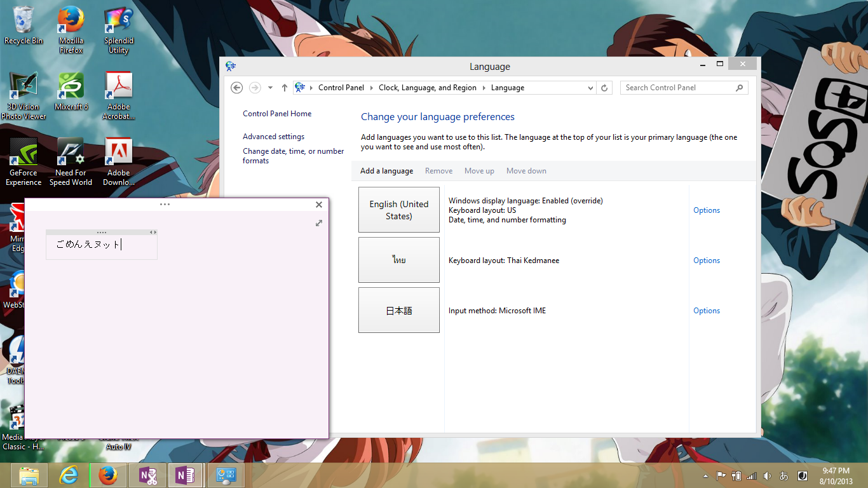Click Japanese text in OneNote note

[88, 244]
